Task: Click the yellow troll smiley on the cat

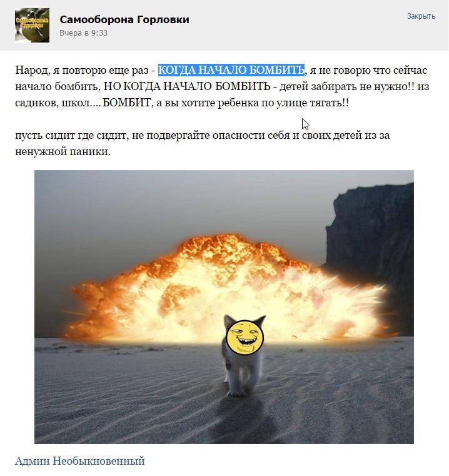Action: coord(245,338)
